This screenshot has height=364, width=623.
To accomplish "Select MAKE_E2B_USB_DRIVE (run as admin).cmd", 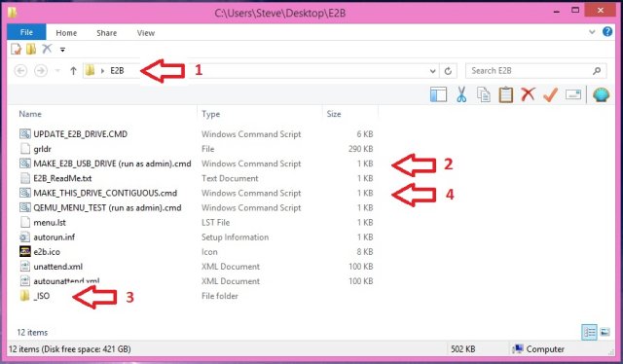I will 112,164.
